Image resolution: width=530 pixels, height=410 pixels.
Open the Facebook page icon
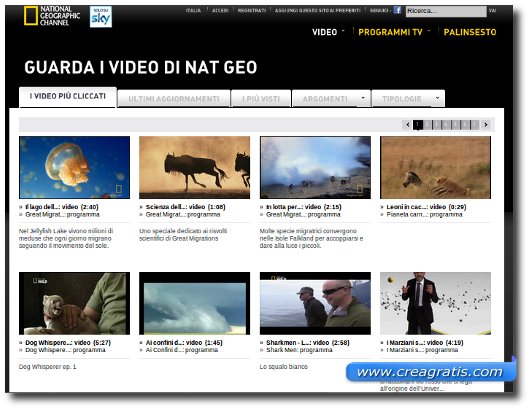click(398, 10)
